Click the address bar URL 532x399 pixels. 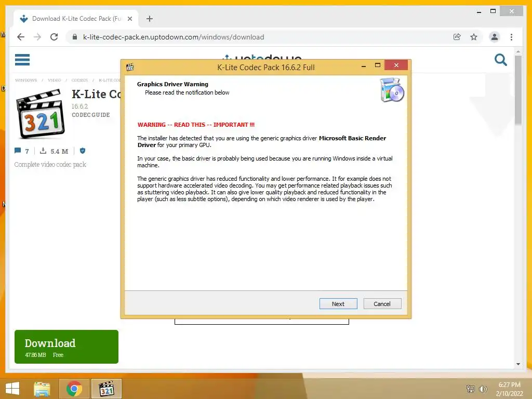[174, 37]
